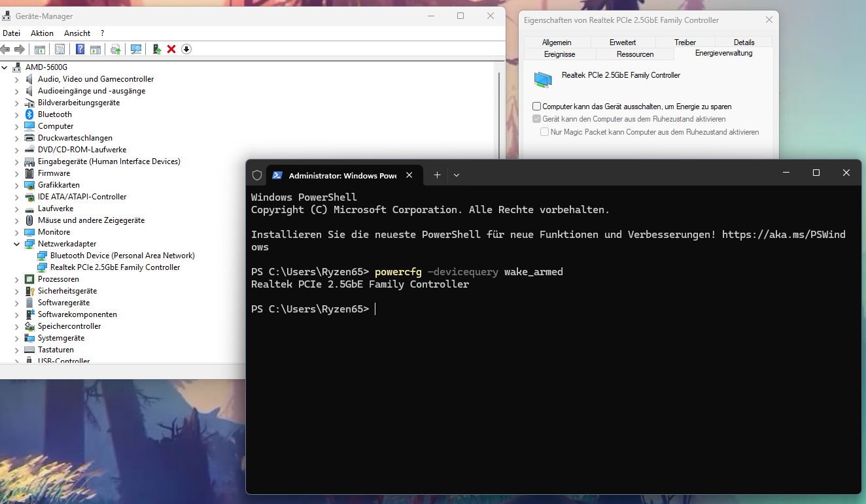Expand the Prozessoren category chevron
This screenshot has width=866, height=504.
17,279
